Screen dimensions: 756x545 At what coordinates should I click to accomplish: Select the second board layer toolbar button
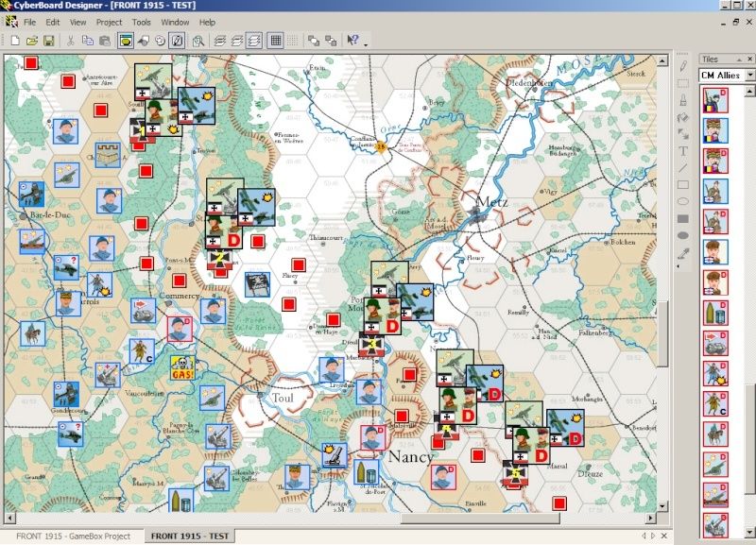[237, 41]
